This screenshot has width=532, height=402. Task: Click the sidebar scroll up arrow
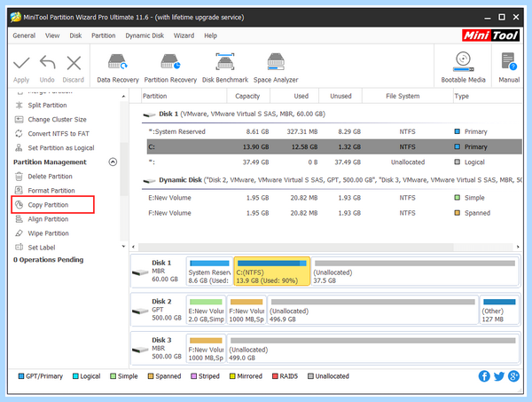123,97
